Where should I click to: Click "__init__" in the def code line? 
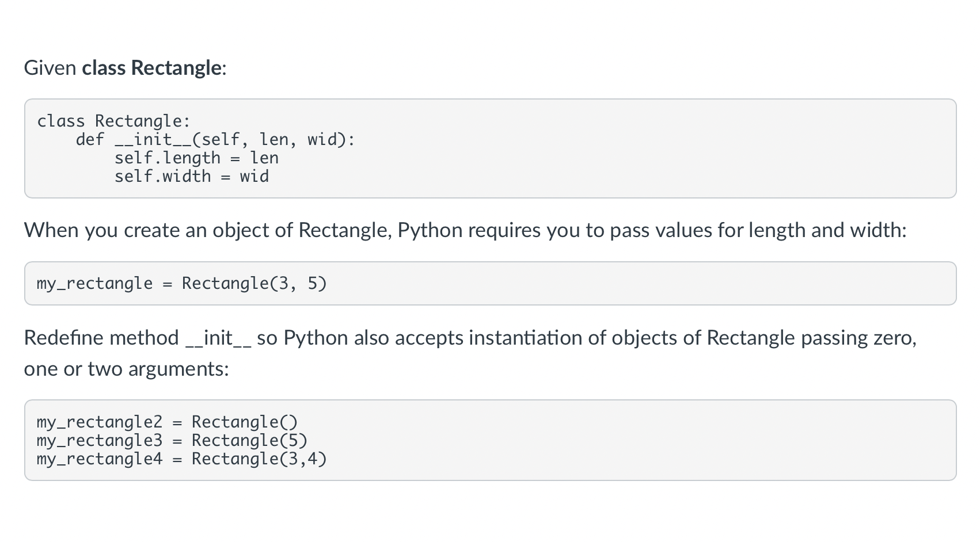pos(143,139)
